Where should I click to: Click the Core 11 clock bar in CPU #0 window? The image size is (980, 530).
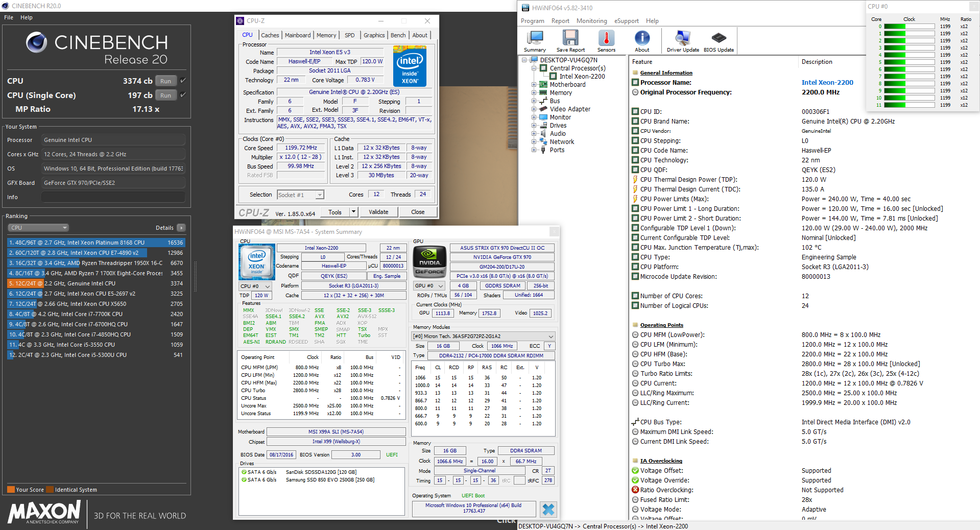909,105
